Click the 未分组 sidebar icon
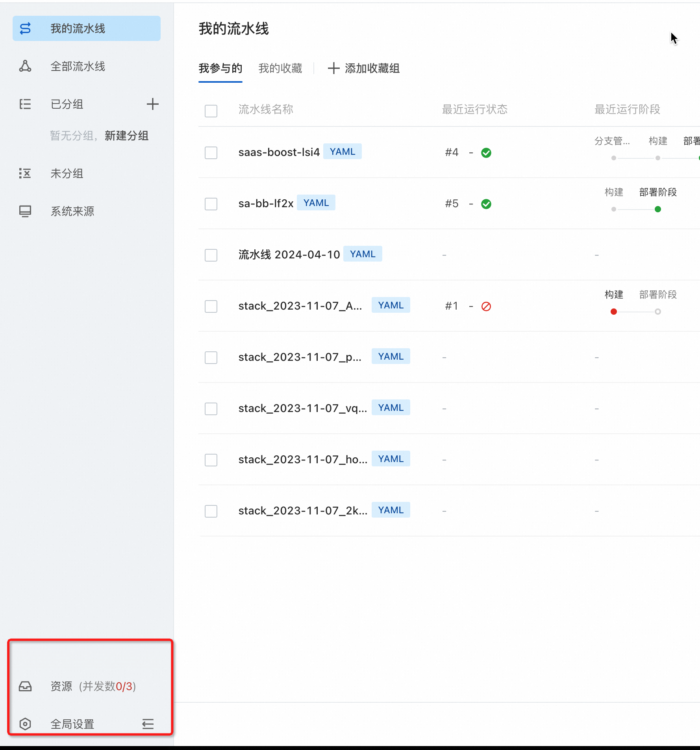 25,173
